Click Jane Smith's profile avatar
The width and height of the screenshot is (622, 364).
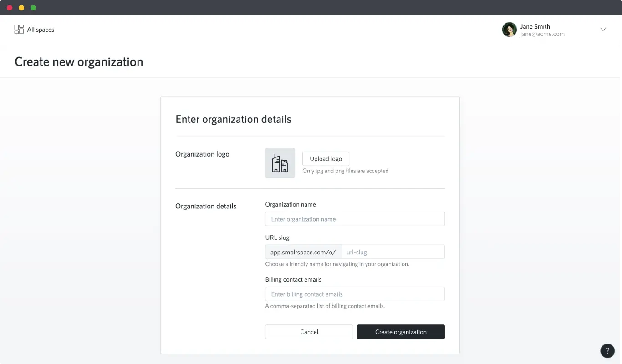click(x=509, y=30)
